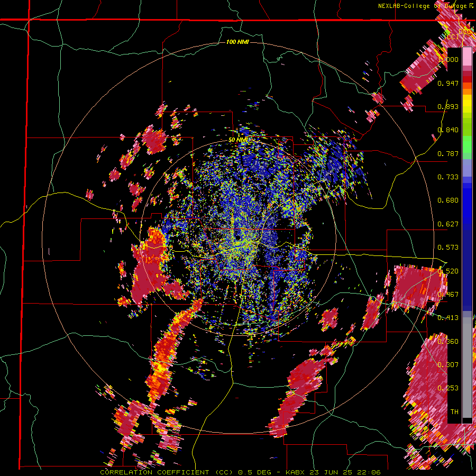The height and width of the screenshot is (476, 476).
Task: Click the 22:06 timestamp in the caption
Action: (x=369, y=472)
